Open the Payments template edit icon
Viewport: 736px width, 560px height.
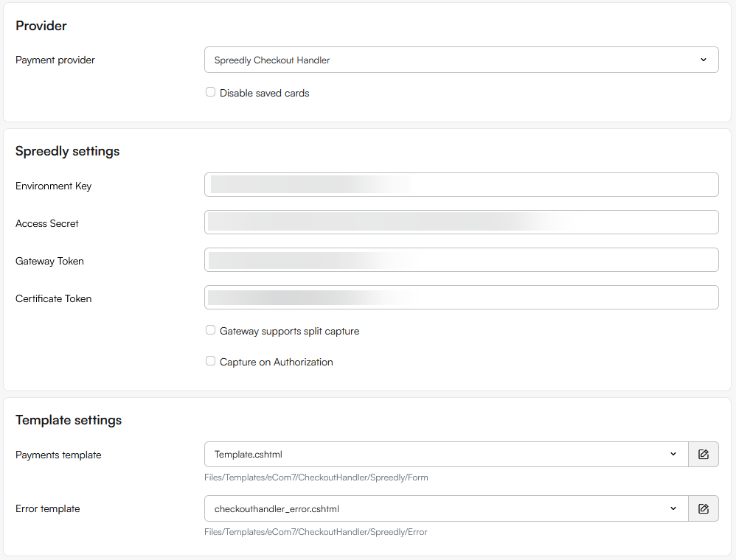703,455
